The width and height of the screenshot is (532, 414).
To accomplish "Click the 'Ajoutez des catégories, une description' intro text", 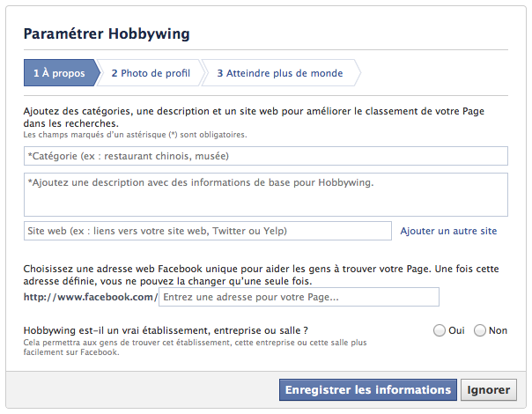I will (x=254, y=117).
